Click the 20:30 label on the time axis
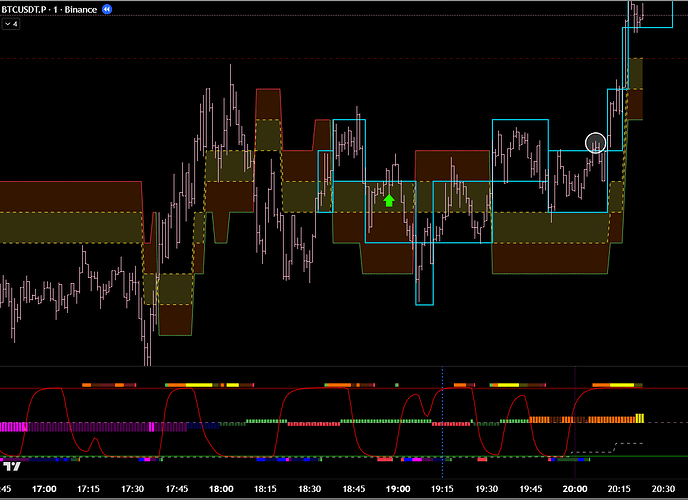The image size is (688, 500). coord(661,490)
